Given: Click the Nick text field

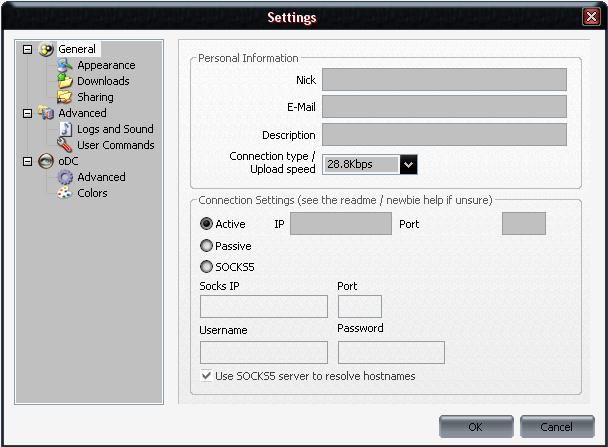Looking at the screenshot, I should point(444,79).
